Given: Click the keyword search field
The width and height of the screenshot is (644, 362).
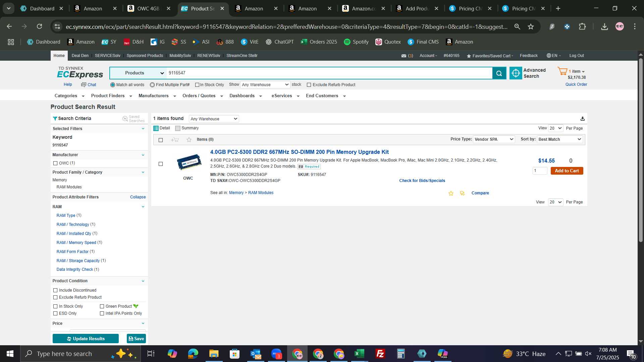Looking at the screenshot, I should pos(329,73).
